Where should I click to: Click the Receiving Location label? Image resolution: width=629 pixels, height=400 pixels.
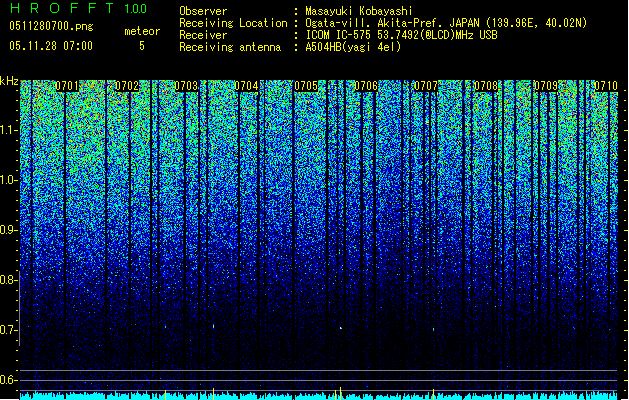(x=233, y=23)
